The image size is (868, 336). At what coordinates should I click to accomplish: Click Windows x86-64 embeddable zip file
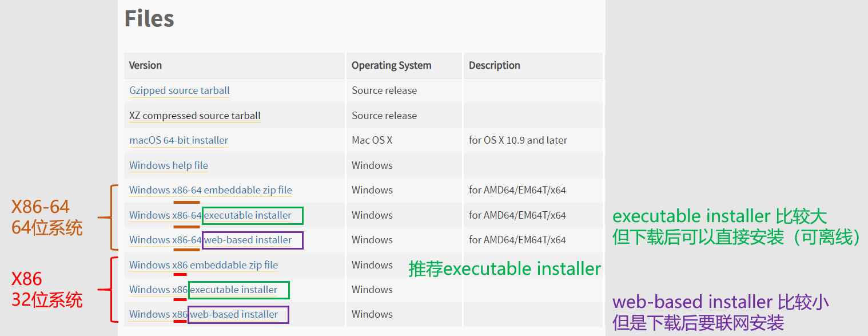(x=210, y=190)
